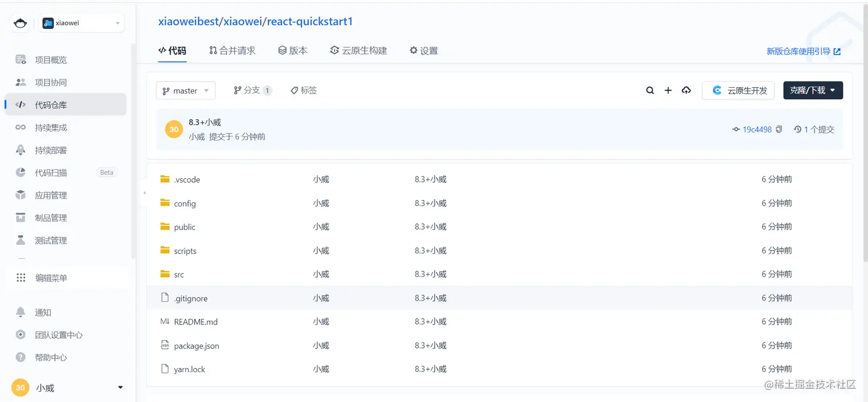The width and height of the screenshot is (868, 402).
Task: Open commit hash 19c4498
Action: (757, 130)
